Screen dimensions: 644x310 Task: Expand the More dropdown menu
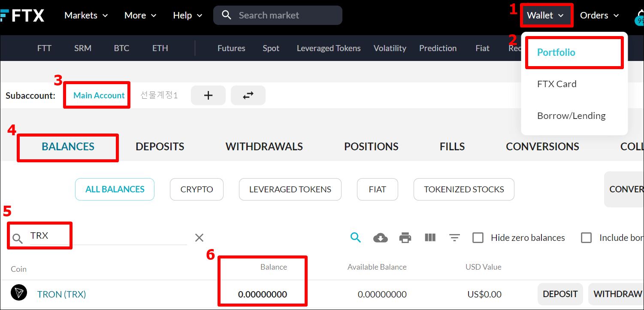(140, 15)
